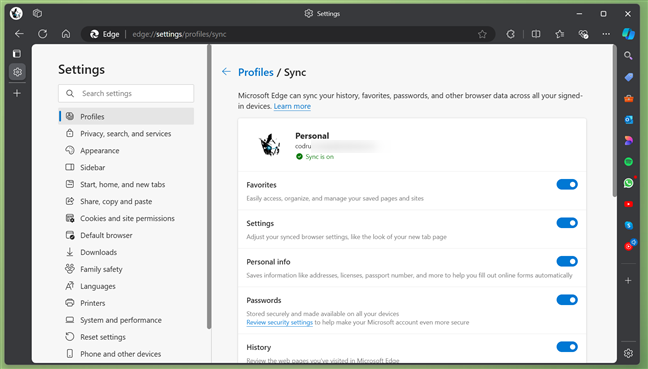Turn off Favorites sync
The height and width of the screenshot is (369, 648).
tap(567, 184)
